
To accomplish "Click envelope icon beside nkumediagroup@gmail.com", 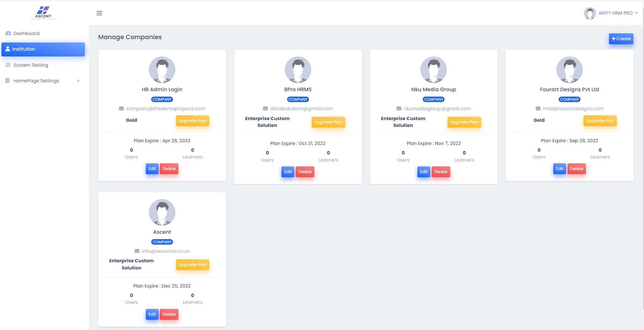I will point(399,109).
